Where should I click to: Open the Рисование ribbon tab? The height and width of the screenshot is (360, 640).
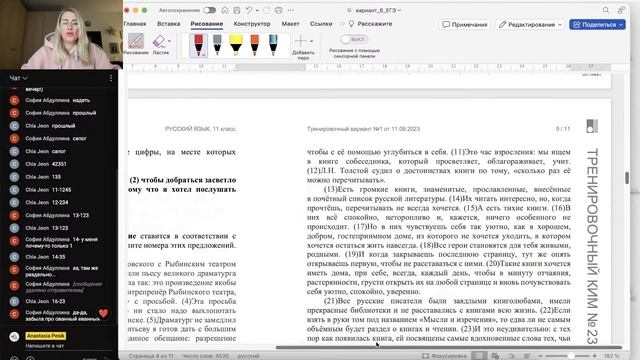207,24
